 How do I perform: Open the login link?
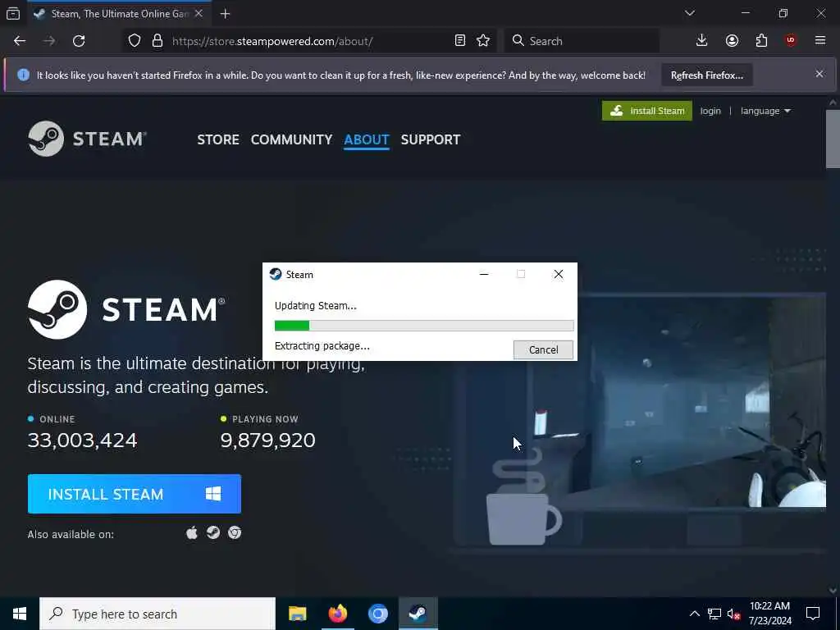710,111
